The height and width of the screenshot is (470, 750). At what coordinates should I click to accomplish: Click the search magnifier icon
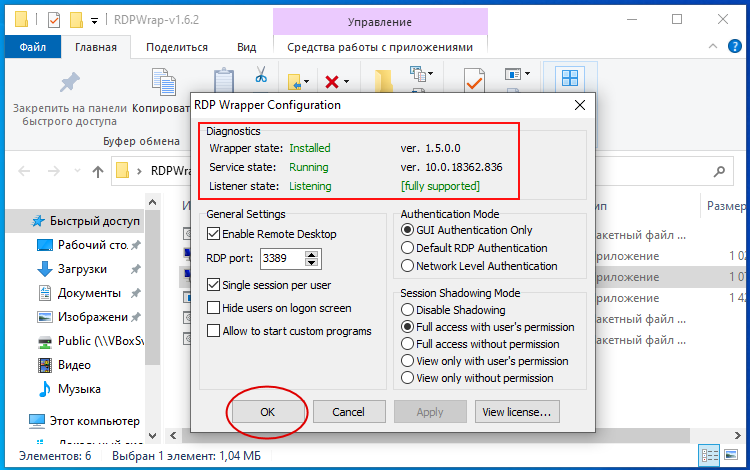coord(719,171)
